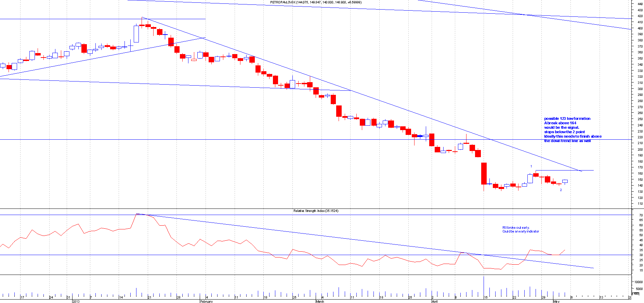Click the PETROPAVLOVSK chart title text
This screenshot has height=303, width=644.
point(316,2)
